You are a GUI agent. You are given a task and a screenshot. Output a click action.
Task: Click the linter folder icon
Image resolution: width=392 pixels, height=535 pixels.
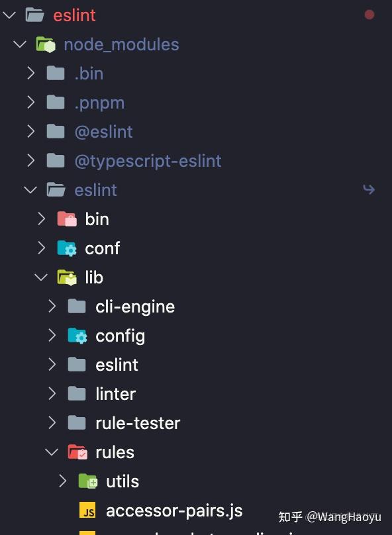tap(78, 393)
